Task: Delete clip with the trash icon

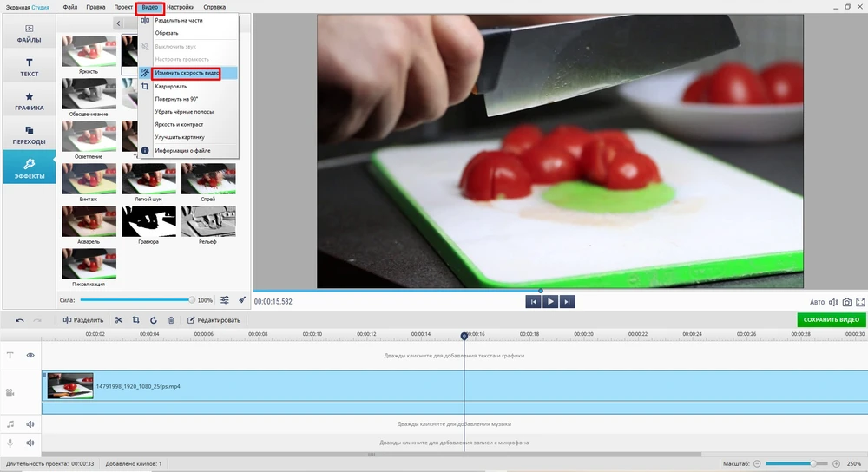Action: click(171, 320)
